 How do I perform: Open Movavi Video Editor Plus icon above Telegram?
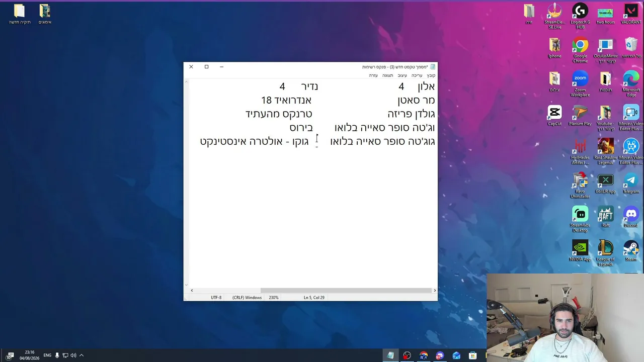tap(631, 151)
